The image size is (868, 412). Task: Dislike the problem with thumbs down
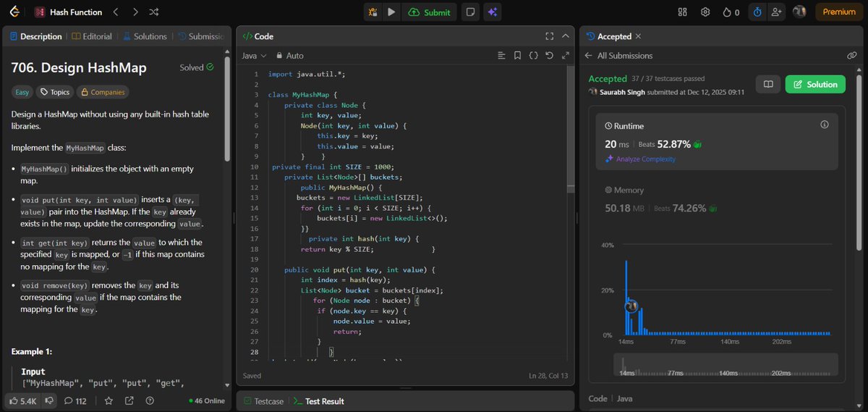tap(49, 400)
